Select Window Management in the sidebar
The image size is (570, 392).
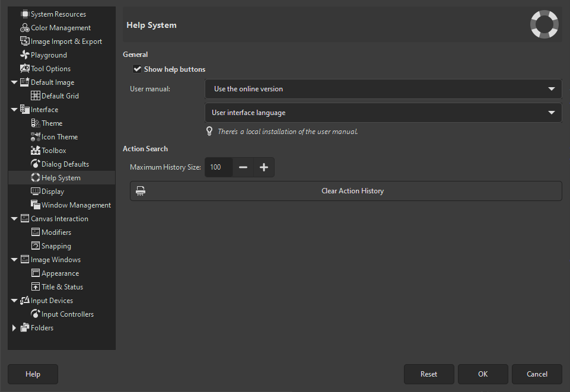pyautogui.click(x=76, y=205)
